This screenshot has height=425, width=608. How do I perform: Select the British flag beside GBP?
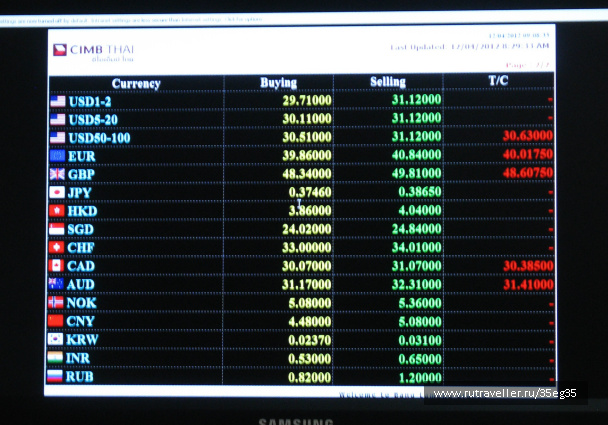(57, 174)
